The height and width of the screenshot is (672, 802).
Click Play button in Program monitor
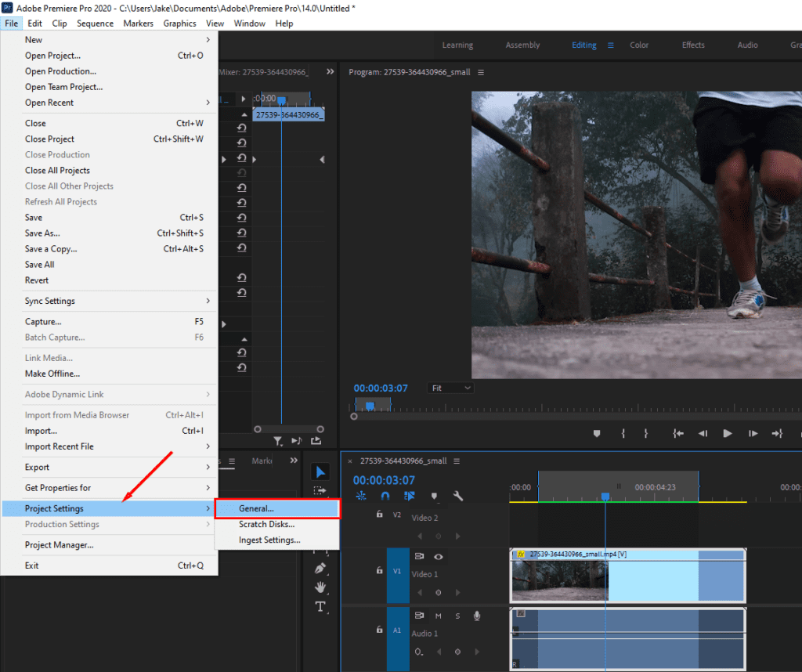[727, 433]
